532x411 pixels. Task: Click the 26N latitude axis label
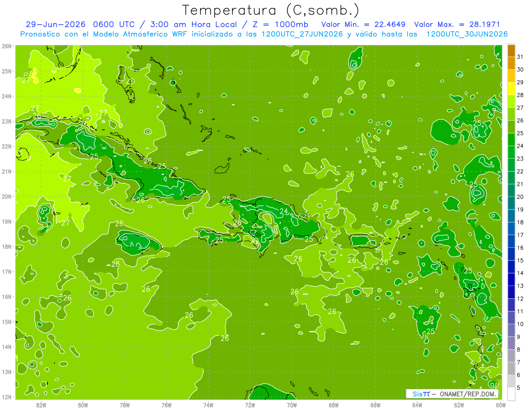[x=7, y=46]
